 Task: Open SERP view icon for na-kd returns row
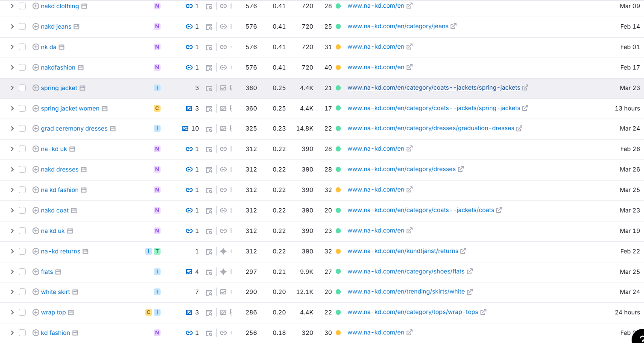(x=209, y=252)
